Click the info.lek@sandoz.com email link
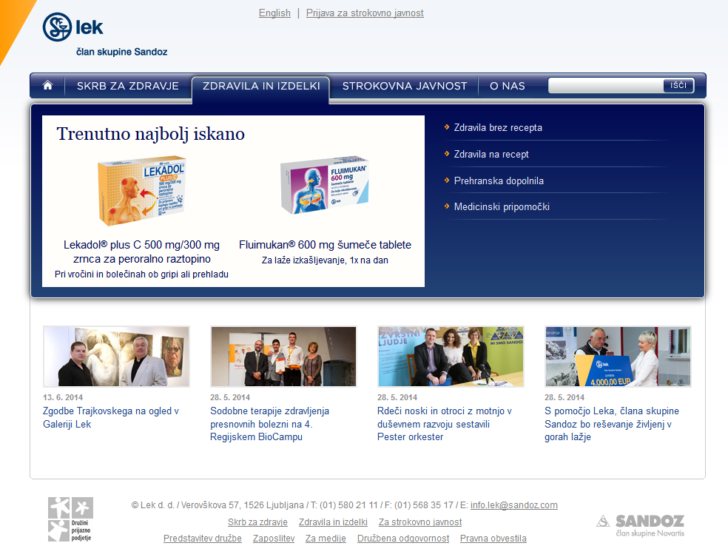This screenshot has width=728, height=560. tap(514, 505)
